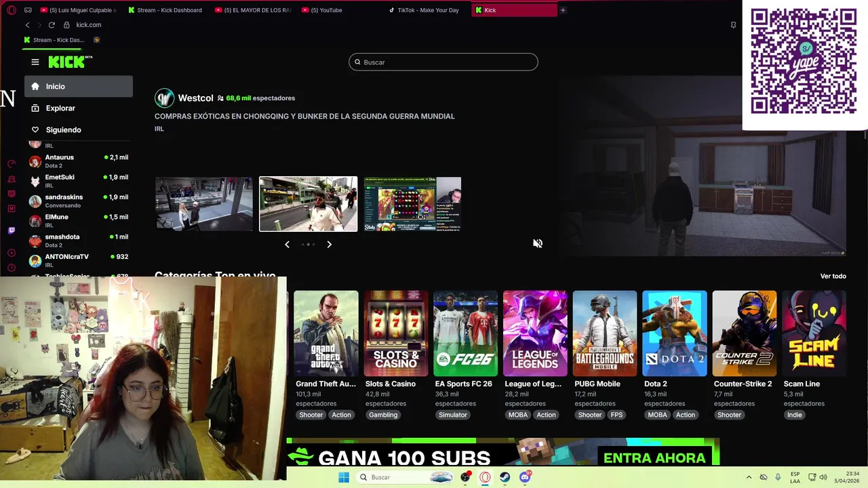Open PUBG Mobile category card
The height and width of the screenshot is (488, 868).
coord(605,333)
